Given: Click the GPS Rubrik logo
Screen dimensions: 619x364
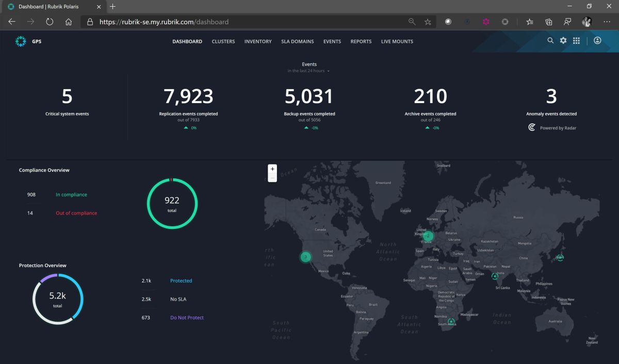Looking at the screenshot, I should (20, 41).
